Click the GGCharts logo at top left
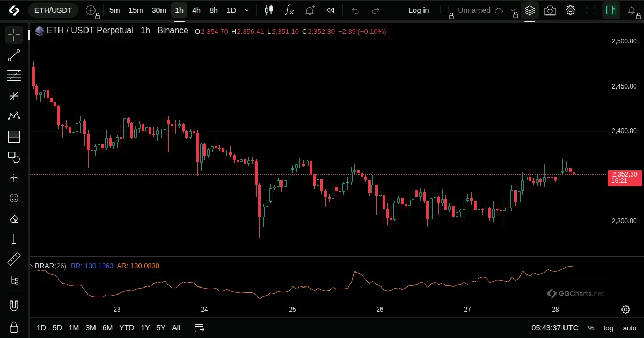The height and width of the screenshot is (338, 644). click(x=14, y=10)
